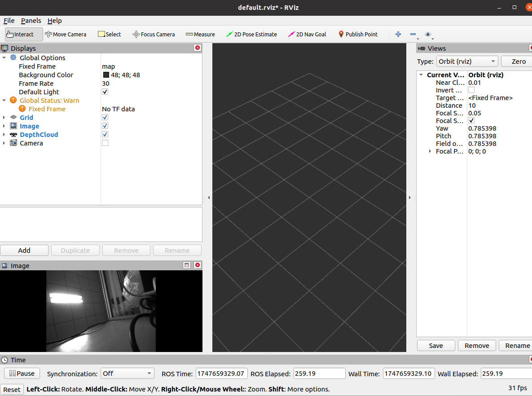This screenshot has width=532, height=396.
Task: Click the Time panel clock icon
Action: 4,360
